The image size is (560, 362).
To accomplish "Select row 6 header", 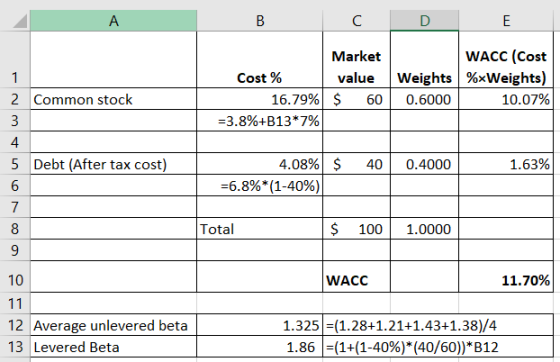I will pyautogui.click(x=15, y=185).
